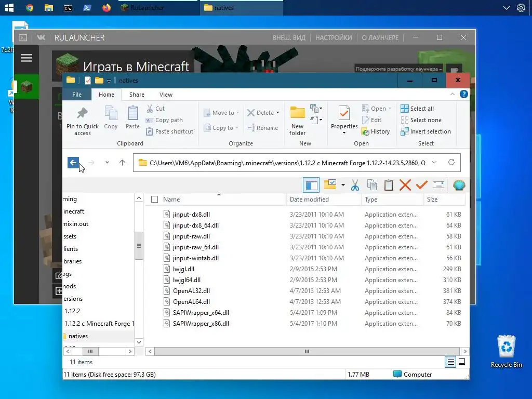
Task: Open the Move to dropdown
Action: click(x=221, y=113)
